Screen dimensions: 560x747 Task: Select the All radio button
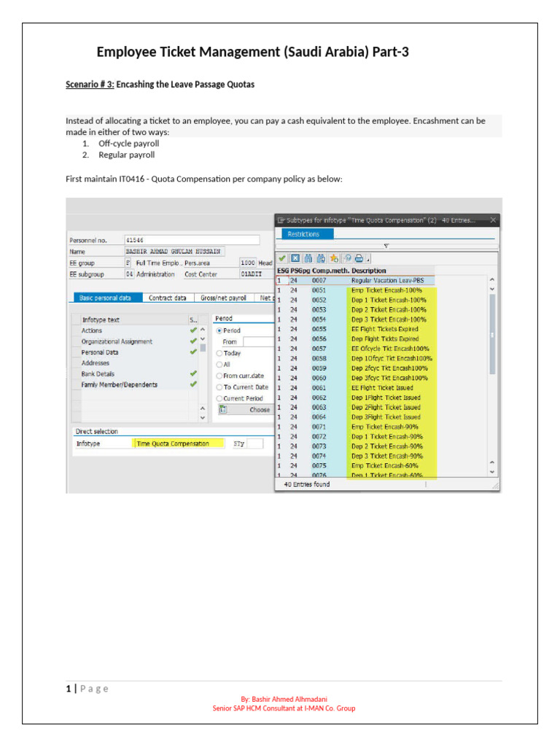(x=219, y=365)
